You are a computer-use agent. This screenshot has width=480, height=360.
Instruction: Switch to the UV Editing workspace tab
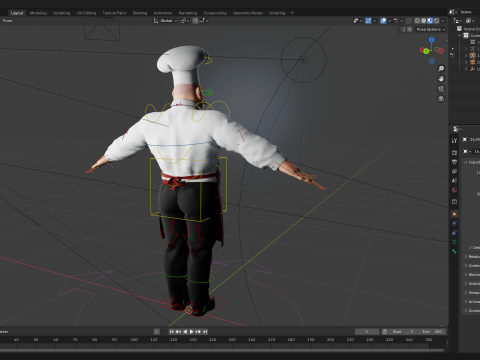pyautogui.click(x=86, y=13)
